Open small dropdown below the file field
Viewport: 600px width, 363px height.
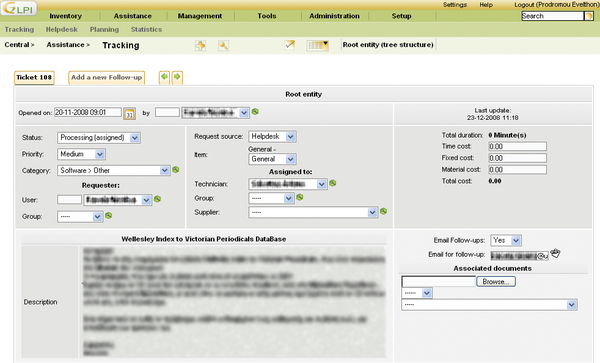point(417,293)
